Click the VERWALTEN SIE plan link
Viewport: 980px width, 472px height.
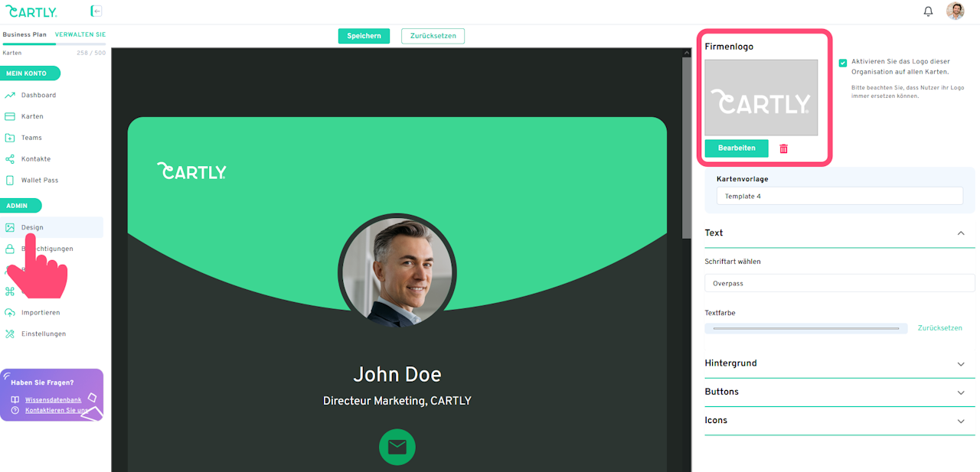[x=80, y=34]
